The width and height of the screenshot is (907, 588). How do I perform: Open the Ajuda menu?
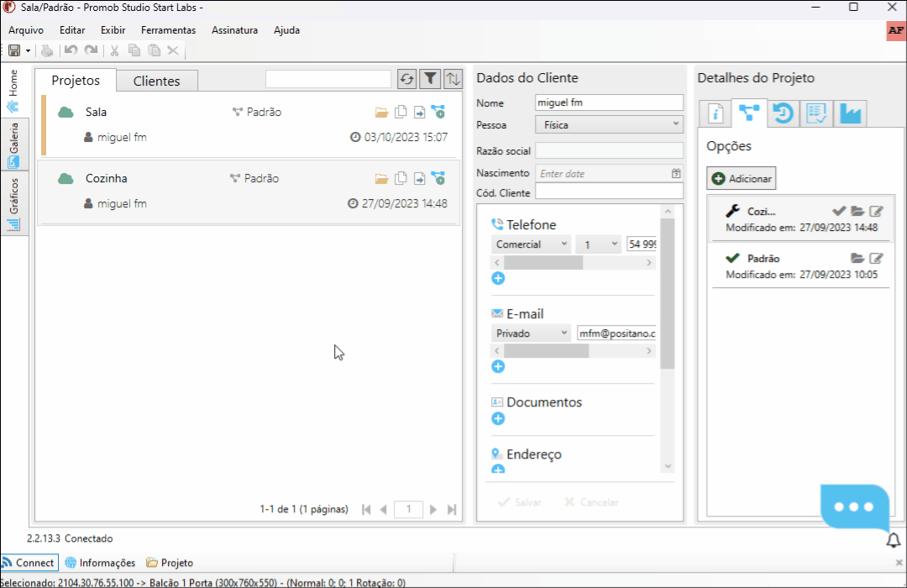[287, 30]
